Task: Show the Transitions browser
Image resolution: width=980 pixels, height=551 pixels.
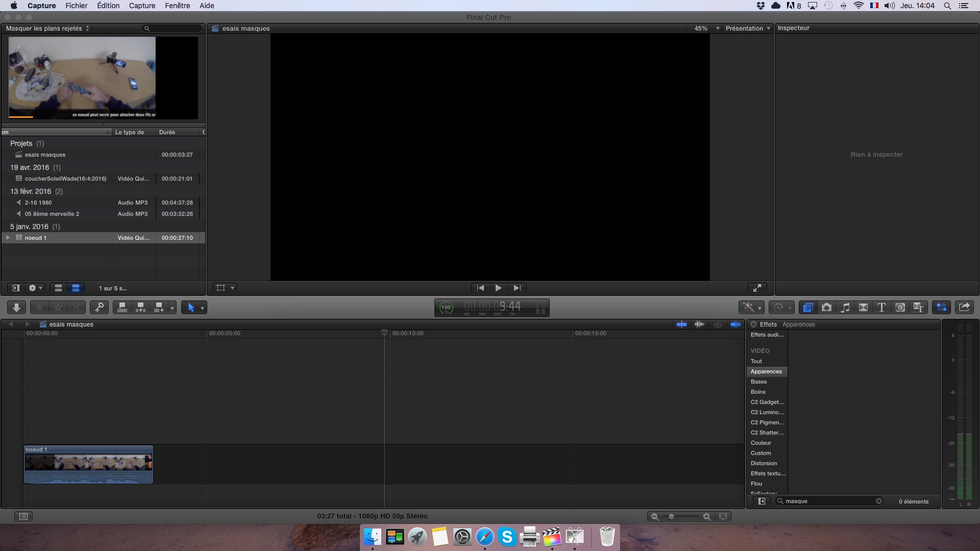Action: [x=863, y=307]
